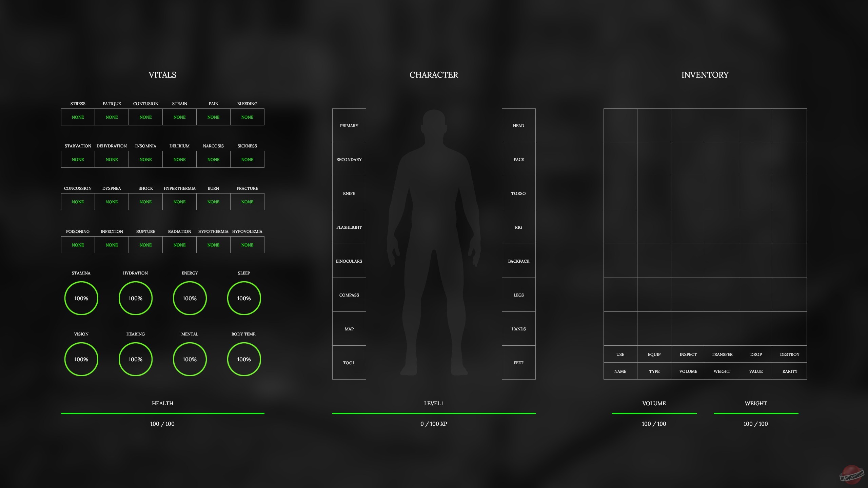Screen dimensions: 868x488
Task: Click the Body Temp. circular indicator
Action: pyautogui.click(x=244, y=359)
